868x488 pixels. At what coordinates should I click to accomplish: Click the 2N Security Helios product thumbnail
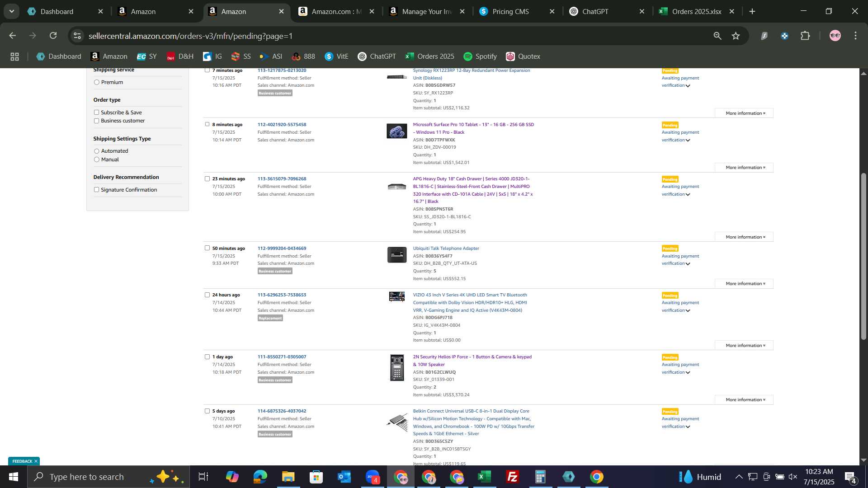[397, 368]
